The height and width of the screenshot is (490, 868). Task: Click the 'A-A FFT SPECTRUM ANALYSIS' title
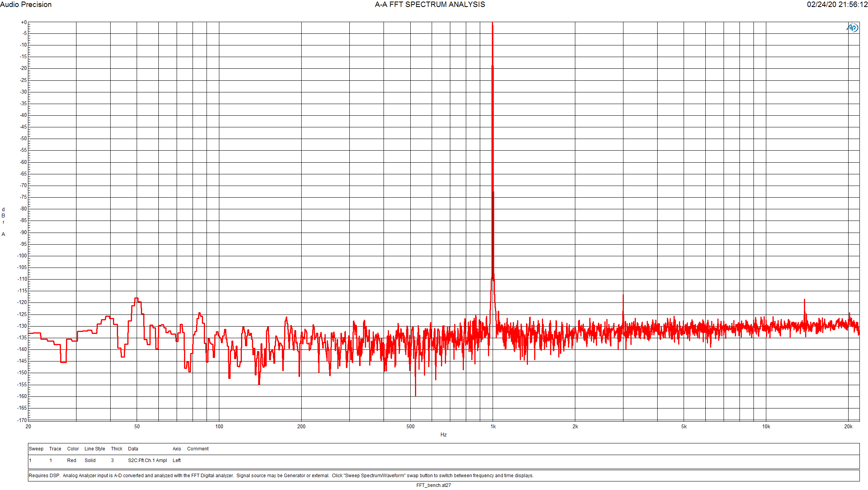[x=430, y=5]
